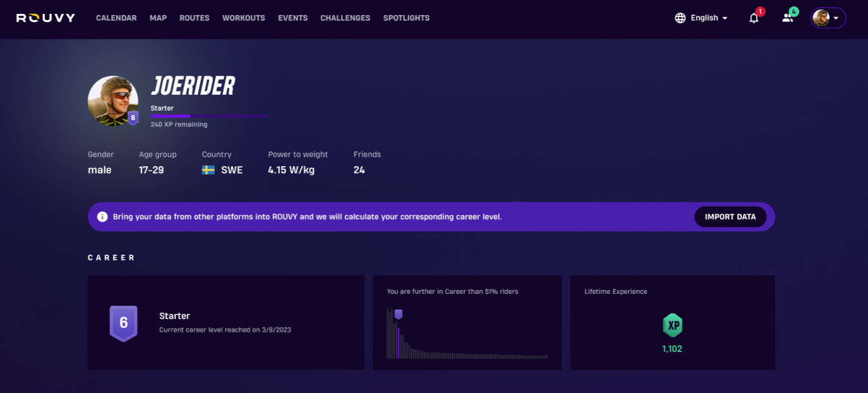Open the Routes menu item
Screen dimensions: 868x393
[x=195, y=18]
